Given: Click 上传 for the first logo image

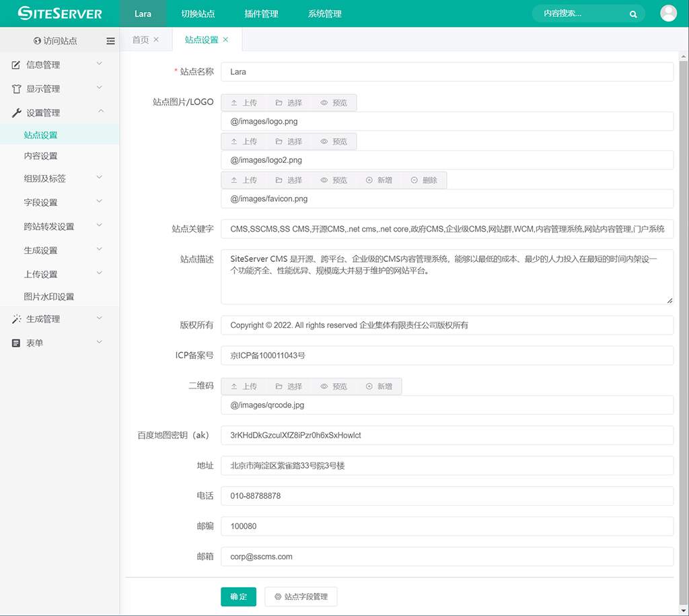Looking at the screenshot, I should click(244, 103).
